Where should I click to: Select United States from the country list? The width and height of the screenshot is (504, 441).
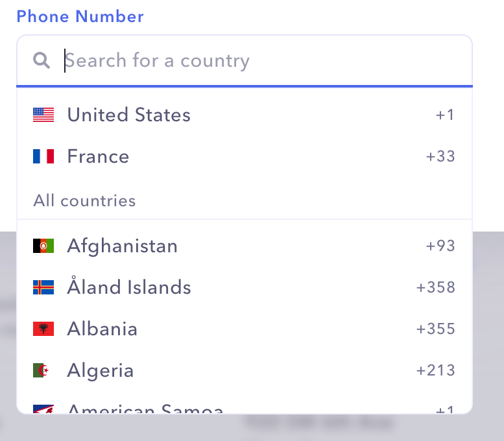pyautogui.click(x=129, y=115)
